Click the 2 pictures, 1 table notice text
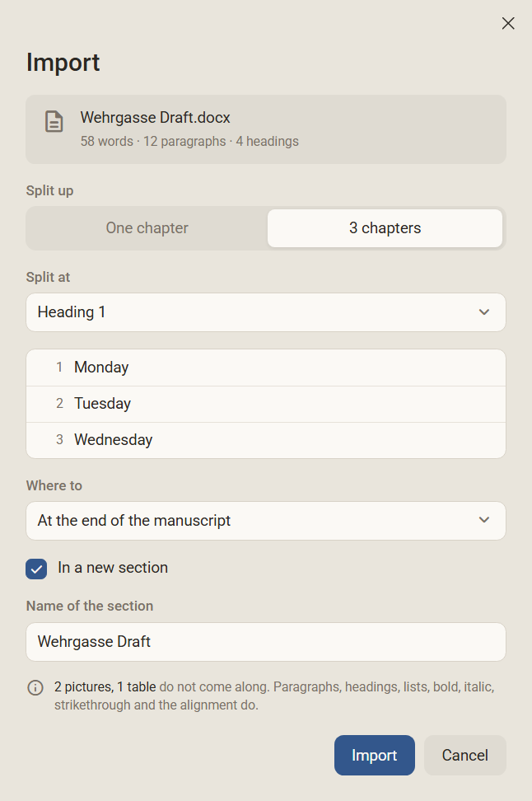 click(274, 696)
